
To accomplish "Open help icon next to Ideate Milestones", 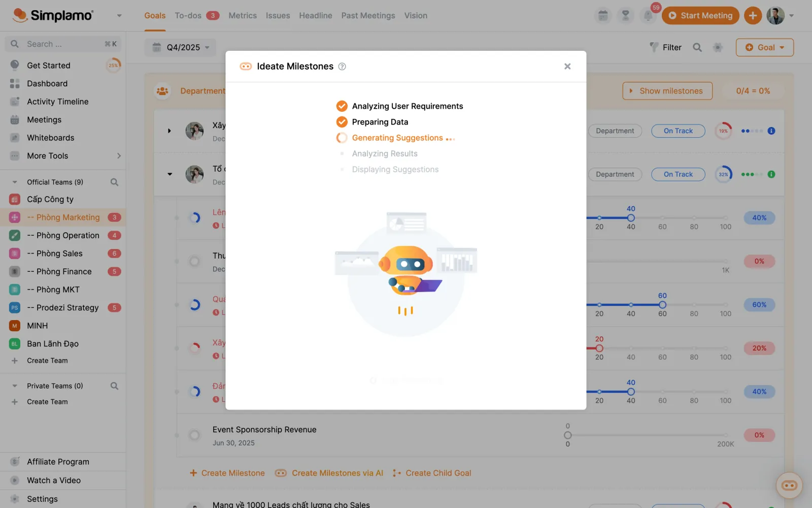I will tap(342, 67).
